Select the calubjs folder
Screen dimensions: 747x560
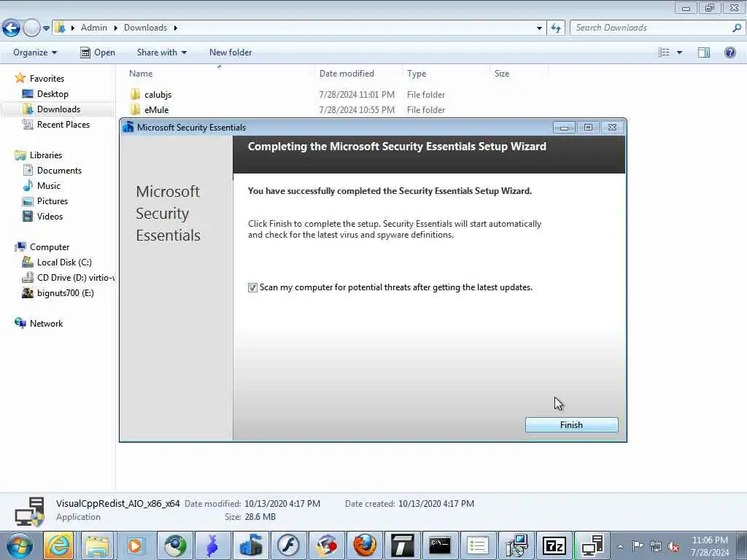[x=158, y=95]
